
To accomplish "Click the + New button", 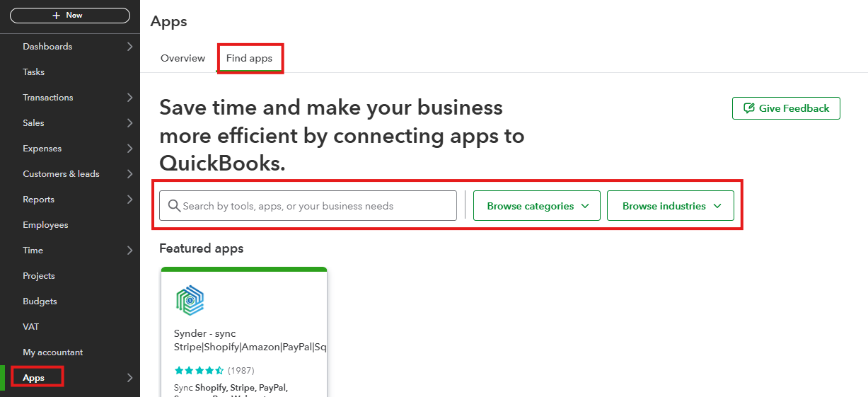I will pos(70,16).
